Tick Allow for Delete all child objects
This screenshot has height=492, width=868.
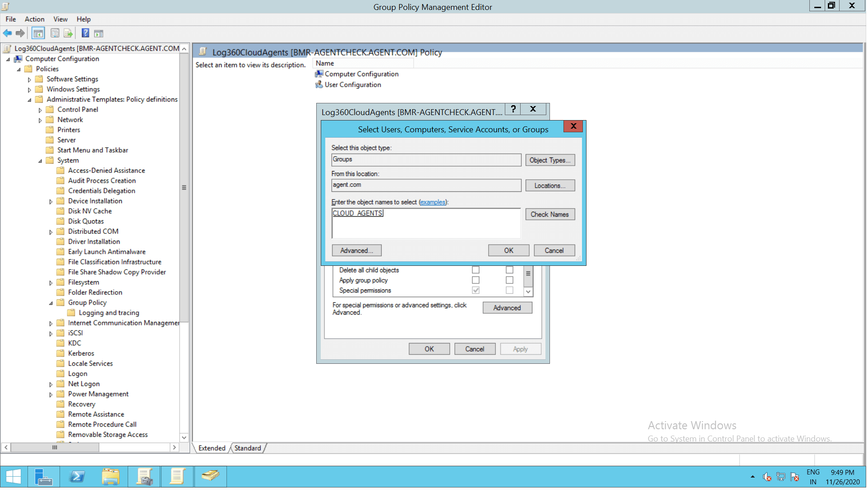click(x=476, y=270)
